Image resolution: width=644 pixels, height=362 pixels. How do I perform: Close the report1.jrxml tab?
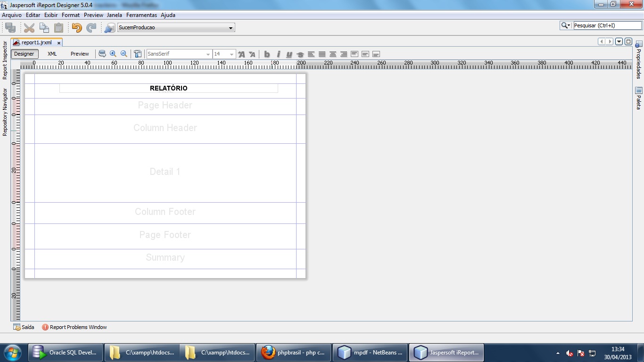[x=59, y=43]
